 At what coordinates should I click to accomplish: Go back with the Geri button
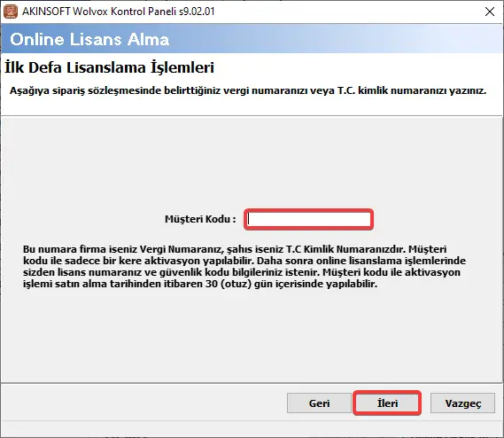[319, 403]
